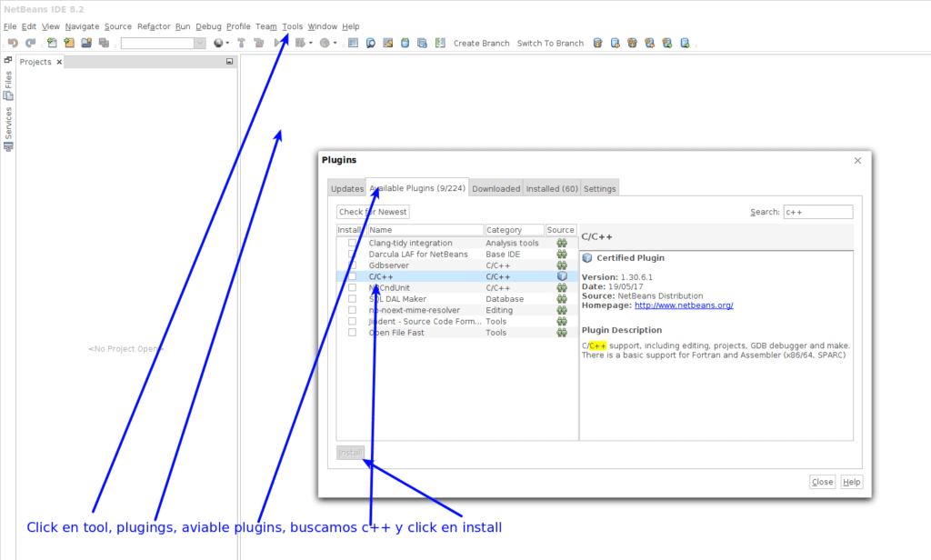Check the Jindent Source Code Formatter checkbox
The image size is (931, 560).
pos(352,321)
